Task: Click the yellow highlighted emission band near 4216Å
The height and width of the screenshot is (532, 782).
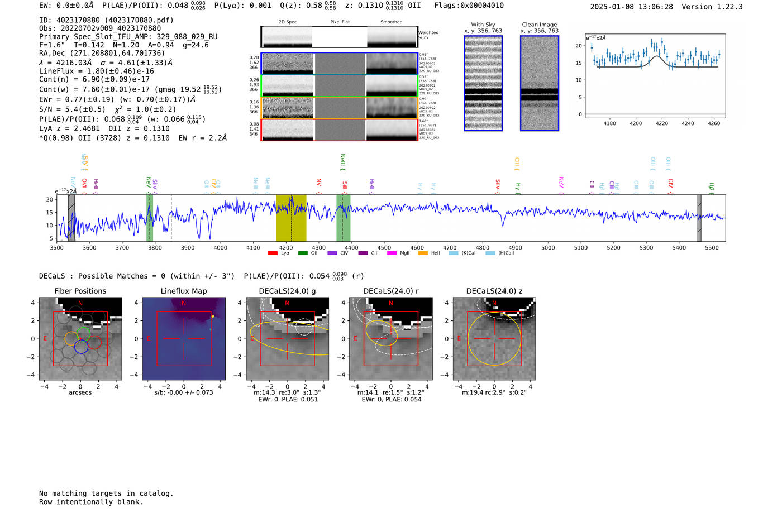Action: (291, 218)
